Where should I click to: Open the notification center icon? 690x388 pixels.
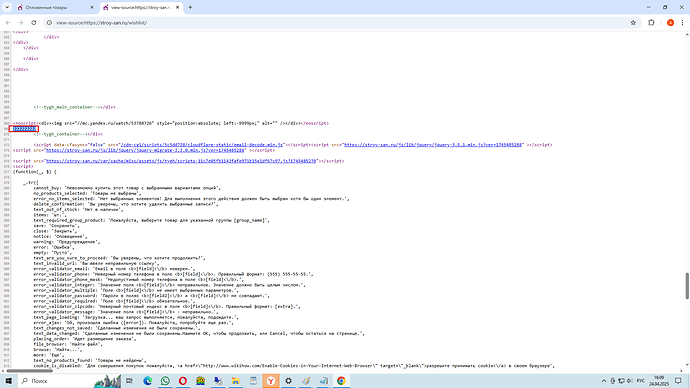(x=678, y=381)
